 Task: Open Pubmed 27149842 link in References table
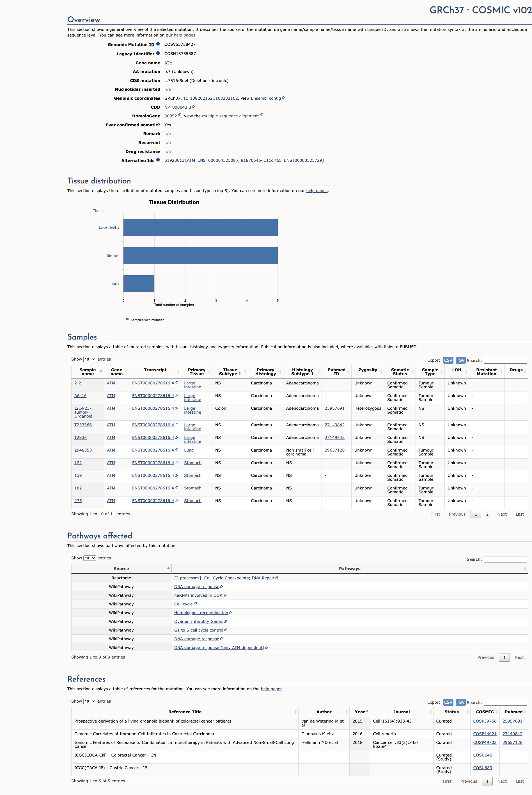pyautogui.click(x=512, y=734)
